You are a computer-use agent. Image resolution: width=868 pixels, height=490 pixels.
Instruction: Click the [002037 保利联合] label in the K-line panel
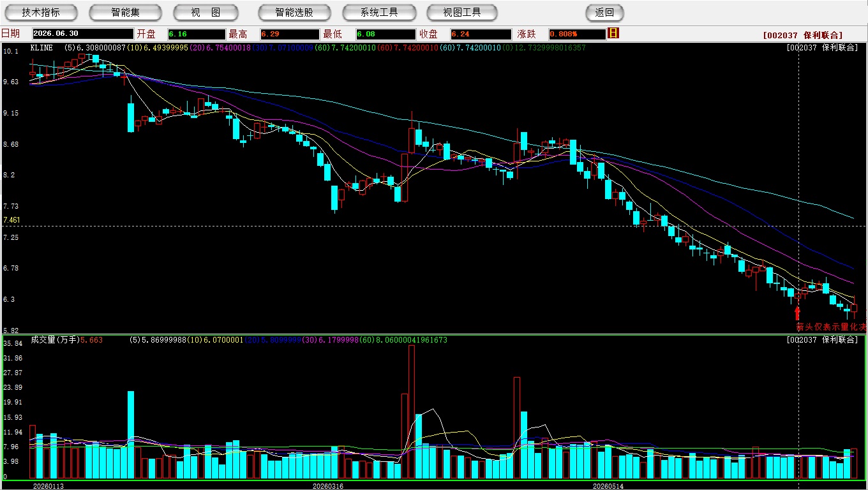[823, 48]
